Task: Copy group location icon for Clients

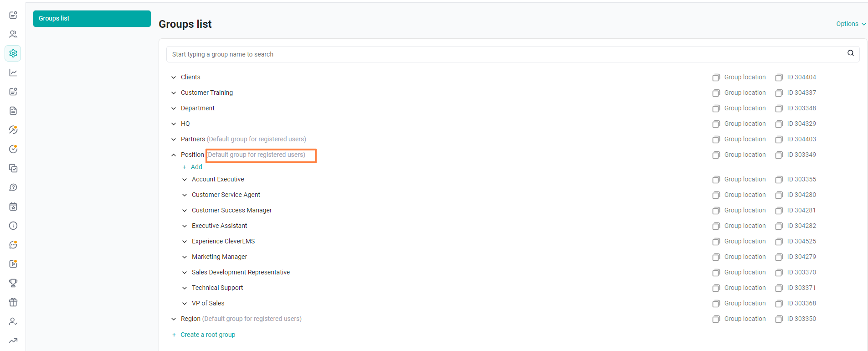Action: pyautogui.click(x=716, y=77)
